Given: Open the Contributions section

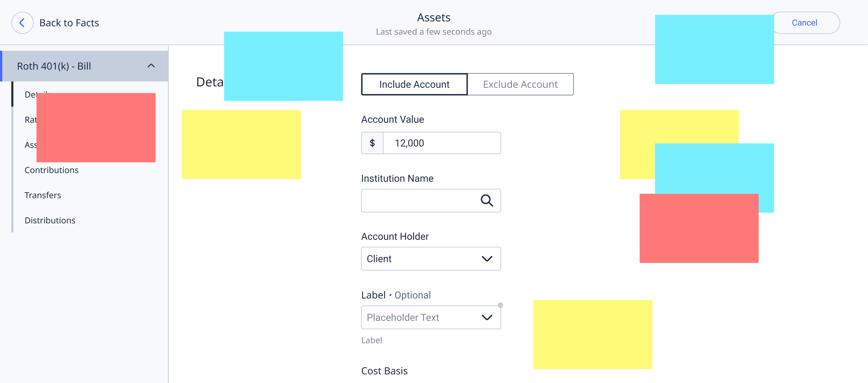Looking at the screenshot, I should coord(51,170).
